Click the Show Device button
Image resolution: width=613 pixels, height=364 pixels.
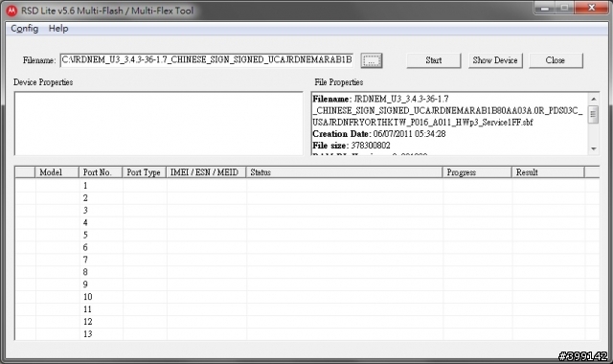click(x=495, y=60)
